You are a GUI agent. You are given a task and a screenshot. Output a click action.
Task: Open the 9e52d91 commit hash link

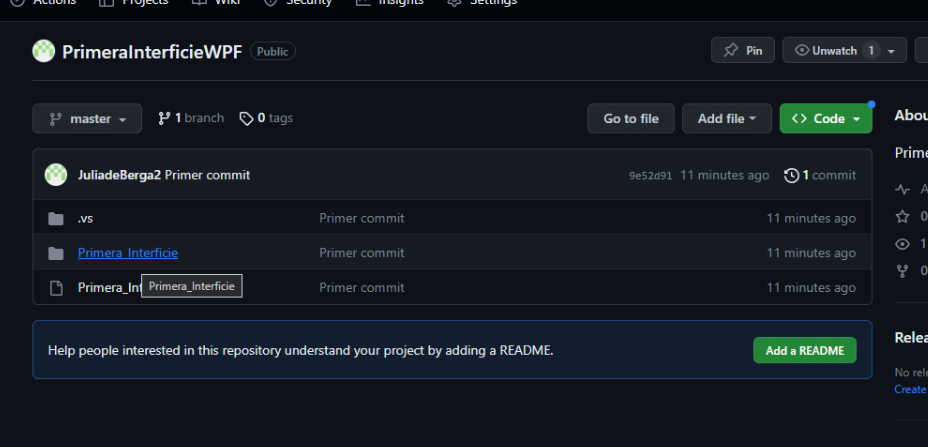pos(650,176)
